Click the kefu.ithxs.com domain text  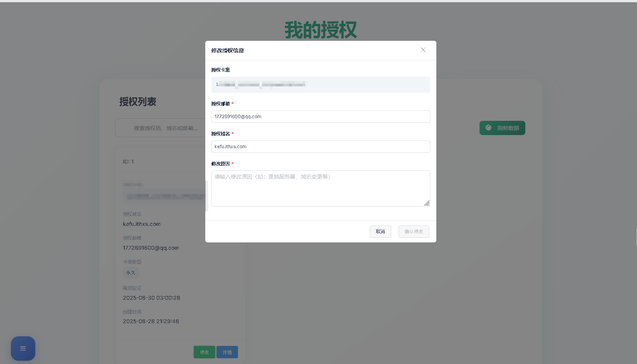point(141,224)
